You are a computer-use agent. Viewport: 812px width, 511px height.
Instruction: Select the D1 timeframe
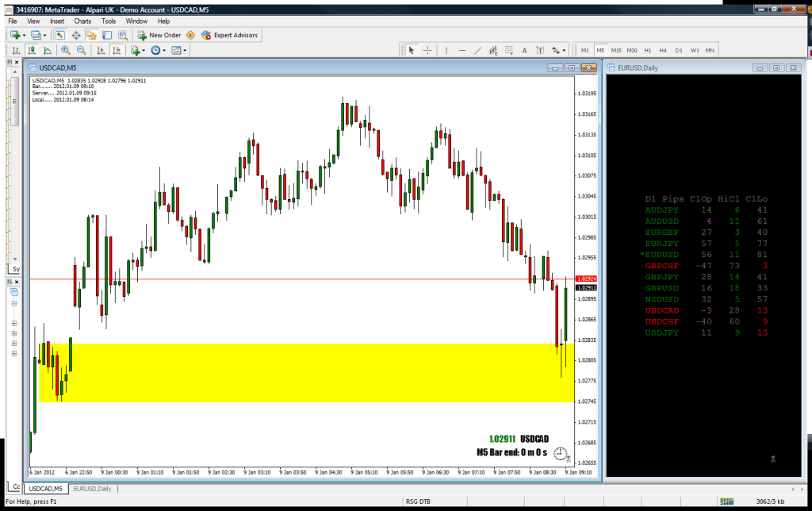click(679, 50)
